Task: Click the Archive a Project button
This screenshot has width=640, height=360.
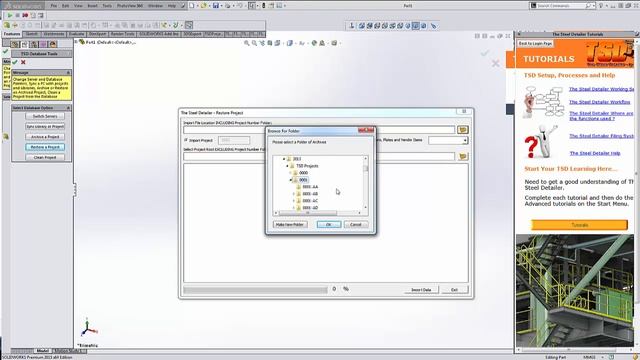Action: coord(45,137)
